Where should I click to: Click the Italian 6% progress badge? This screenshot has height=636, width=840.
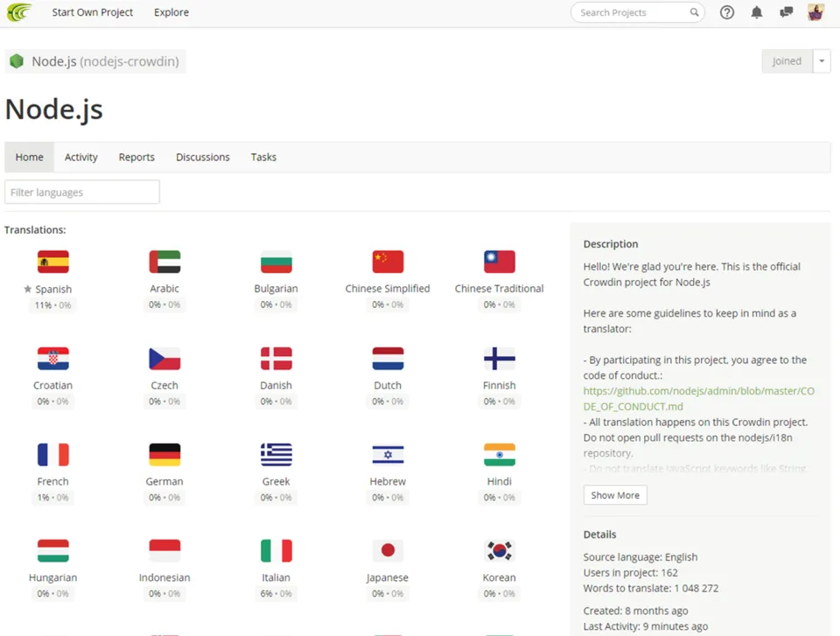(276, 594)
